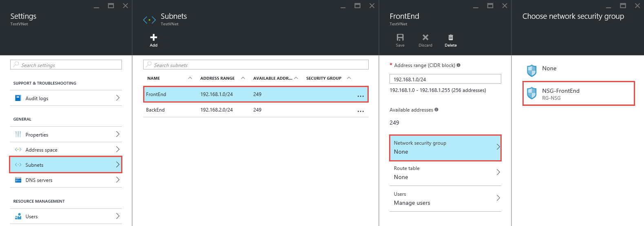The height and width of the screenshot is (226, 644).
Task: Click the SECURITY GROUP column header
Action: coord(324,78)
